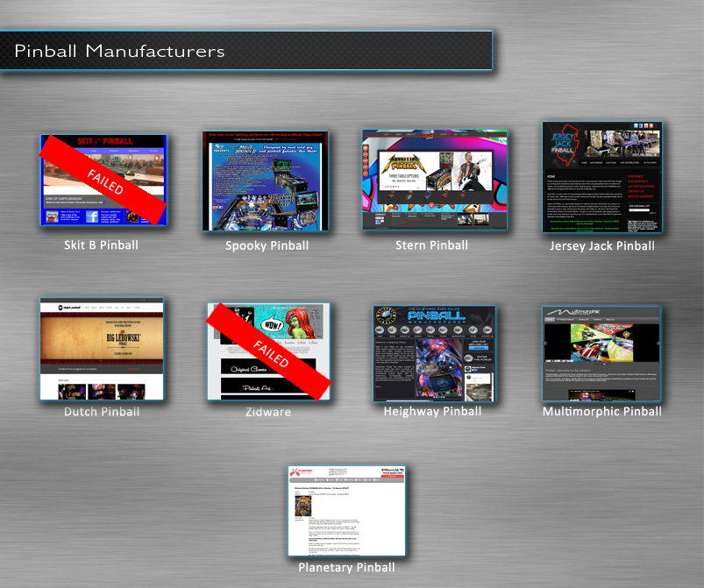Click the "Dutch Pinball" caption
The image size is (704, 588).
click(x=102, y=412)
